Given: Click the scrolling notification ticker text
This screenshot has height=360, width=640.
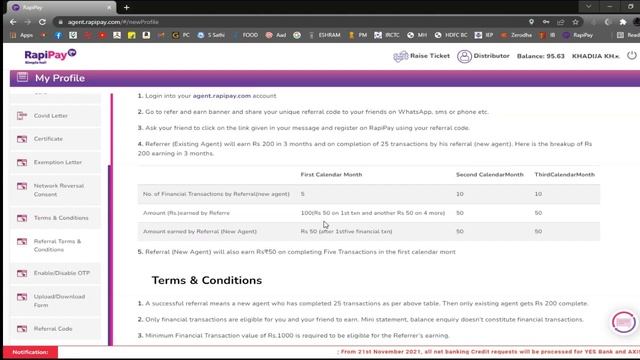Looking at the screenshot, I should pos(488,352).
